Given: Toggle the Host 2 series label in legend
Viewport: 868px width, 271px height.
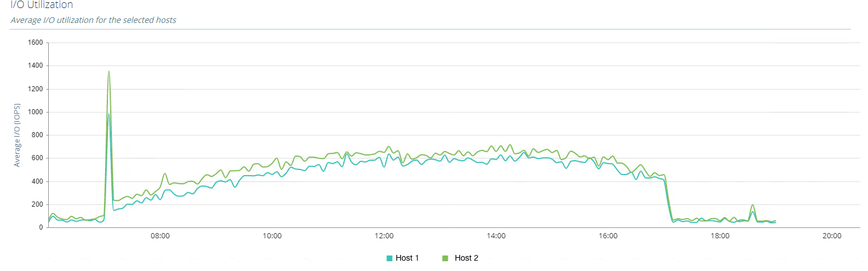Looking at the screenshot, I should (x=466, y=258).
